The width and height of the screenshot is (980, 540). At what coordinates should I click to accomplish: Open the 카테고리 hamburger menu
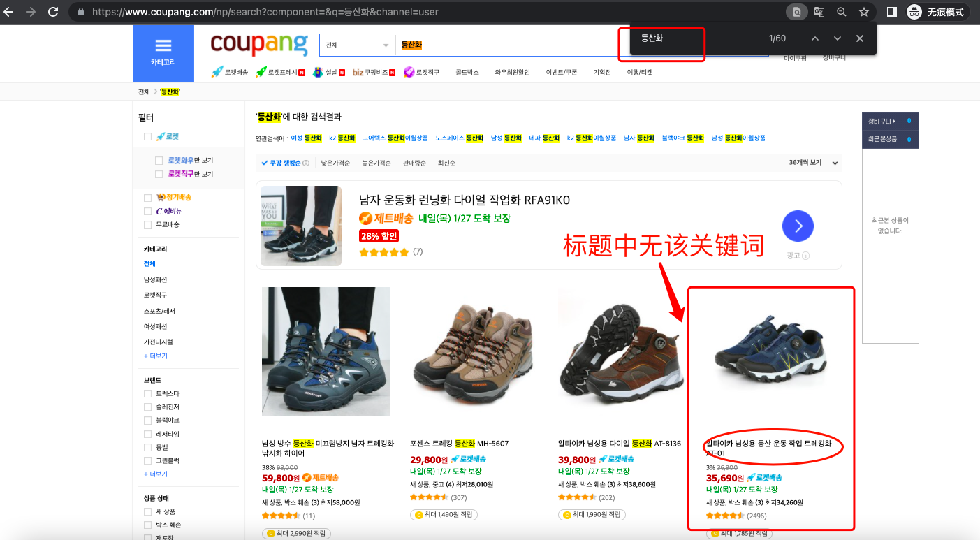(163, 53)
